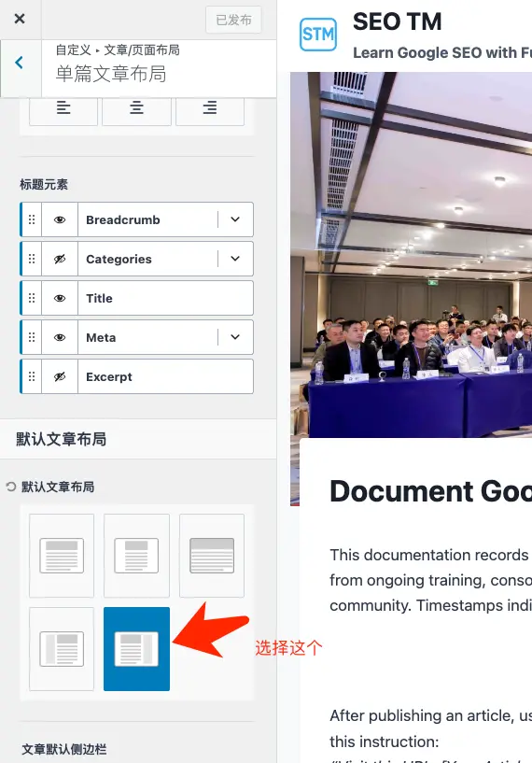The image size is (532, 763).
Task: Hide the Meta element via eye icon
Action: 60,337
